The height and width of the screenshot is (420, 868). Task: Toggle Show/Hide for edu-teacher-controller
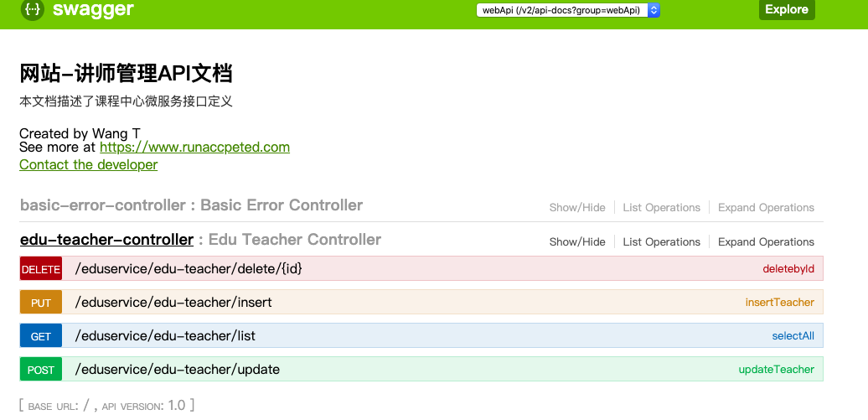[576, 242]
